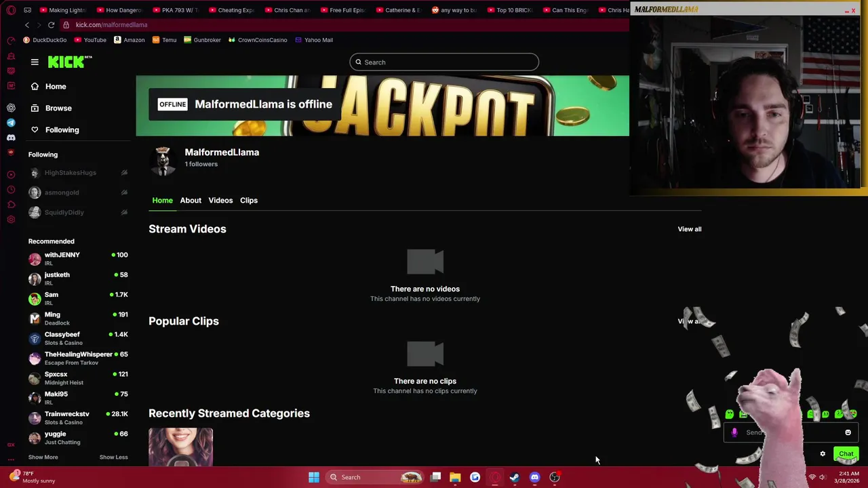Expand recommended list with Show More
Screen dimensions: 868x488
click(43, 457)
